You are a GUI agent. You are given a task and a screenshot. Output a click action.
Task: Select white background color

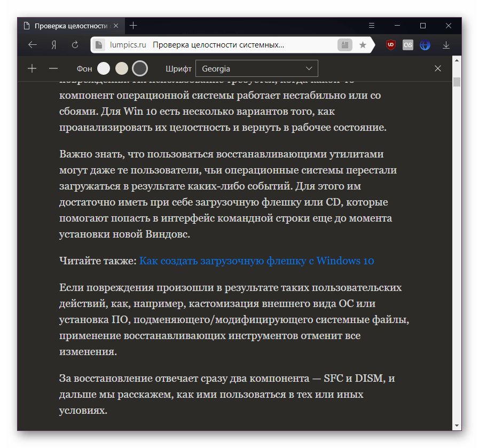pos(104,68)
